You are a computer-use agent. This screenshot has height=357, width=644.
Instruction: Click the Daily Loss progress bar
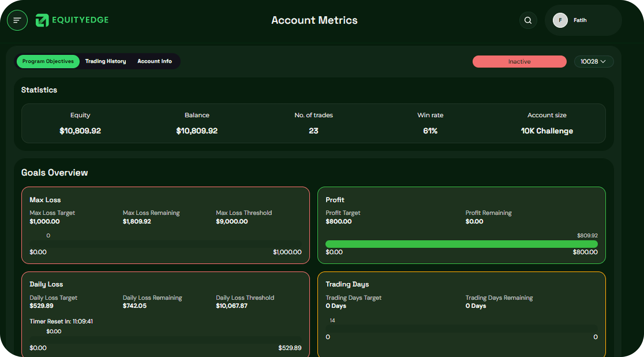(165, 340)
